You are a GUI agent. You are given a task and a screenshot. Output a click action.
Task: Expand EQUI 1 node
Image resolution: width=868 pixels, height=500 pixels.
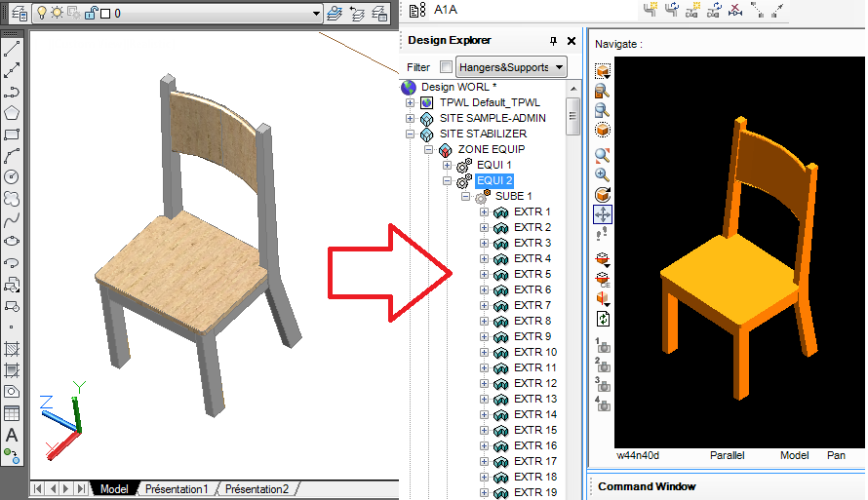[448, 165]
